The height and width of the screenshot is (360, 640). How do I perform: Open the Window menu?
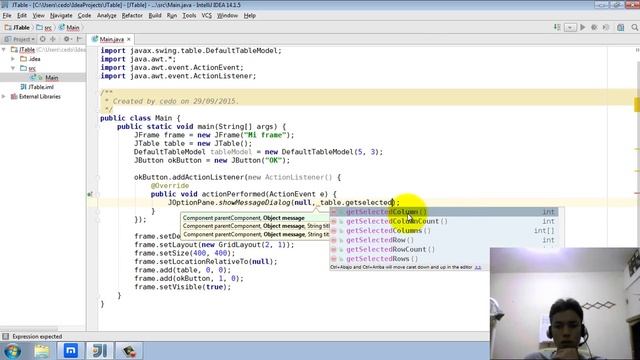(227, 16)
